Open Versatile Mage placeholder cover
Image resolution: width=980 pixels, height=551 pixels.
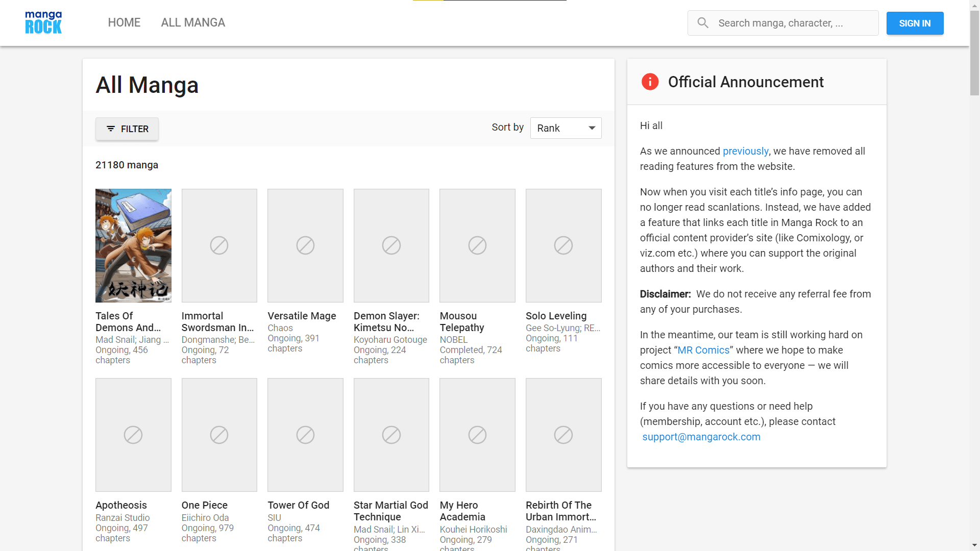(305, 245)
